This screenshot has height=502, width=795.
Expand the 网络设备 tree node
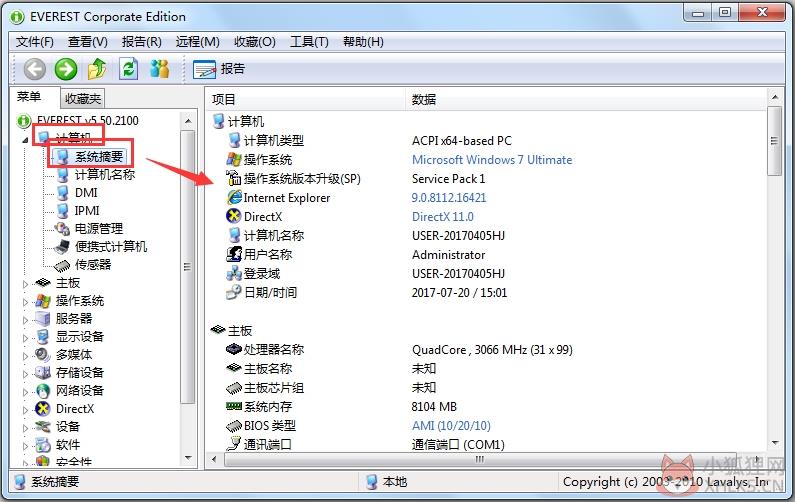coord(25,392)
